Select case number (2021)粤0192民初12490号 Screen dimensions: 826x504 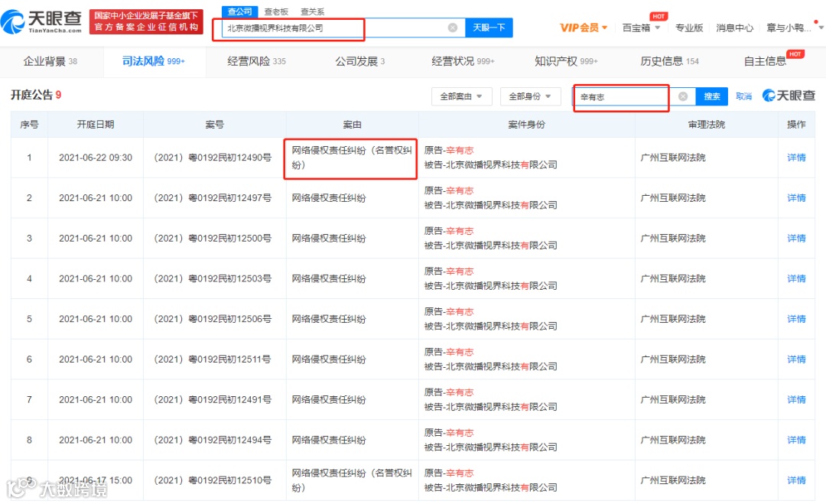point(213,158)
